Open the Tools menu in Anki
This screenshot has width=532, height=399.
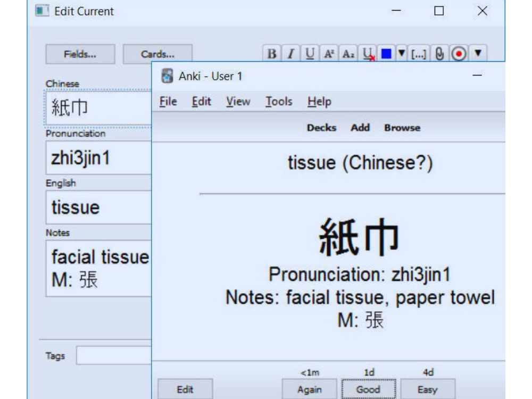click(279, 102)
